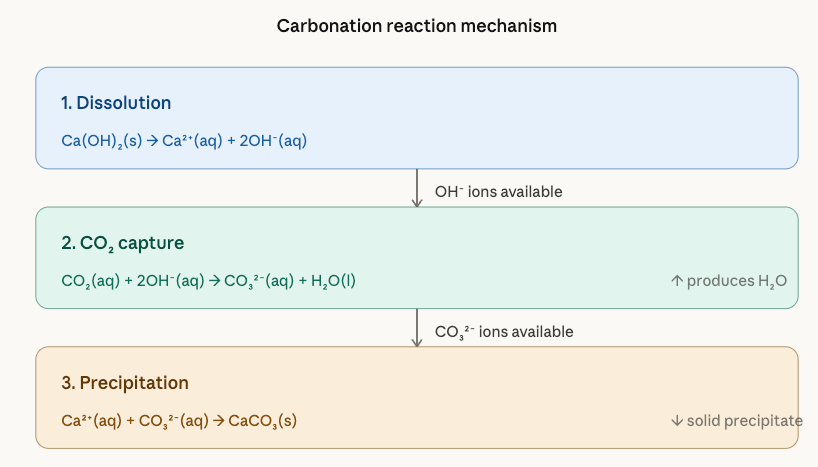Click the CaCO₃(s) product term
Image resolution: width=818 pixels, height=467 pixels.
coord(263,421)
